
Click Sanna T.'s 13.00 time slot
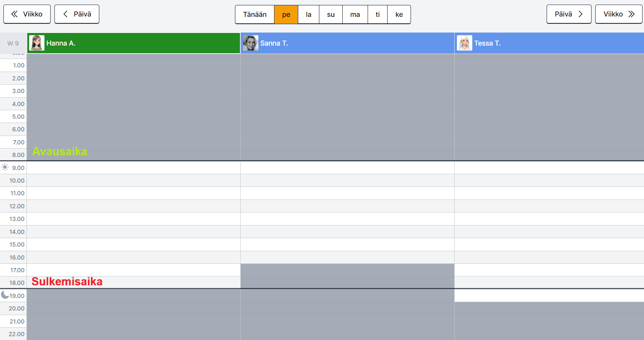point(347,219)
